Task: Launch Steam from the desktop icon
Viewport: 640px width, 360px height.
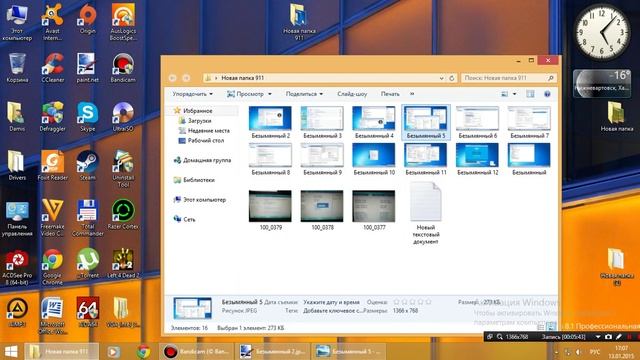Action: coord(87,166)
